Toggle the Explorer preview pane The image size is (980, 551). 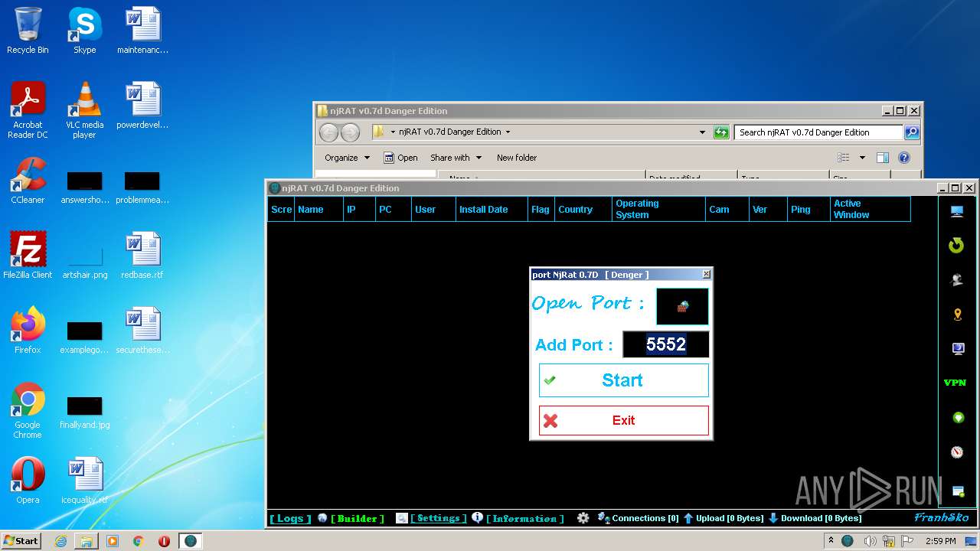click(883, 158)
